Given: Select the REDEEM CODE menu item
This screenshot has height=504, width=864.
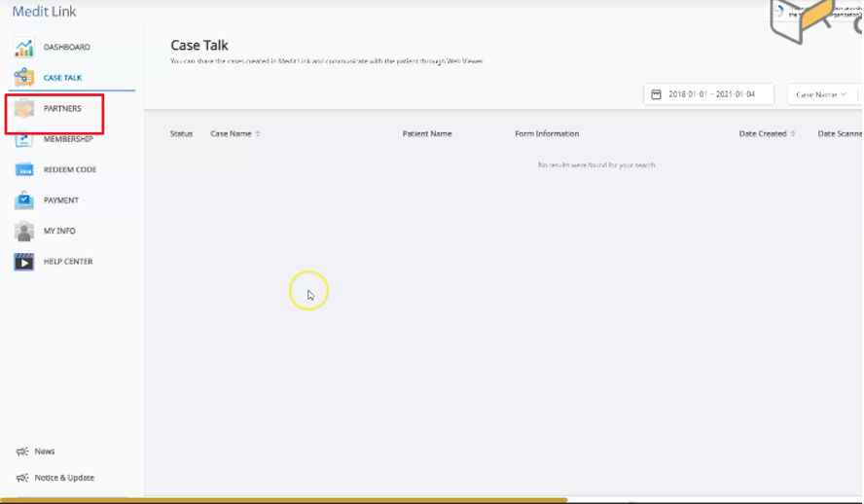Looking at the screenshot, I should [x=70, y=170].
